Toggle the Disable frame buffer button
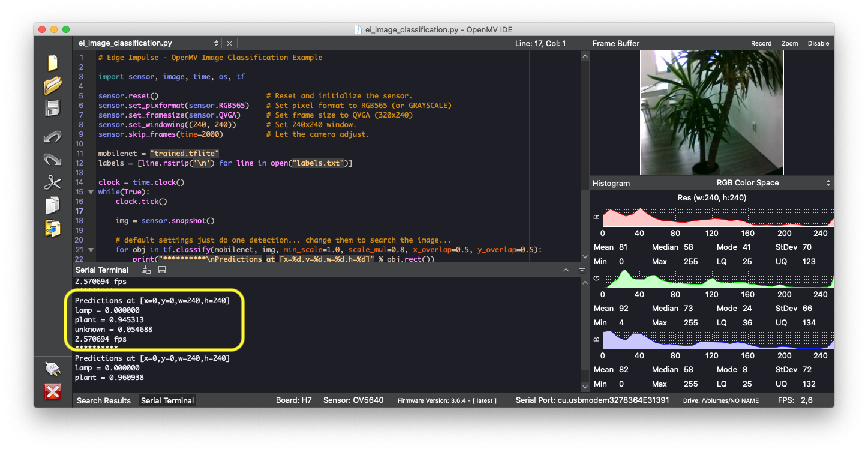Viewport: 868px width, 452px height. 818,43
